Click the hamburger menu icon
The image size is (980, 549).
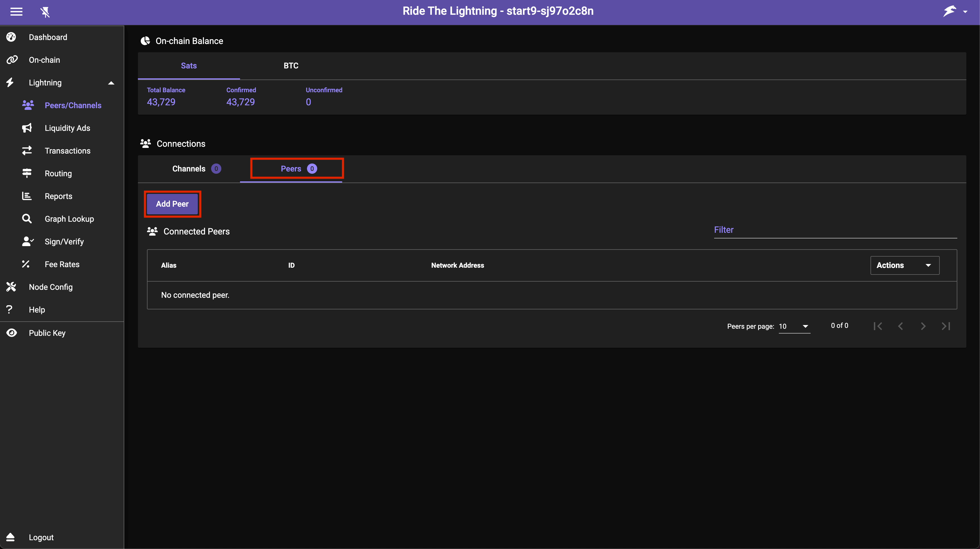16,12
